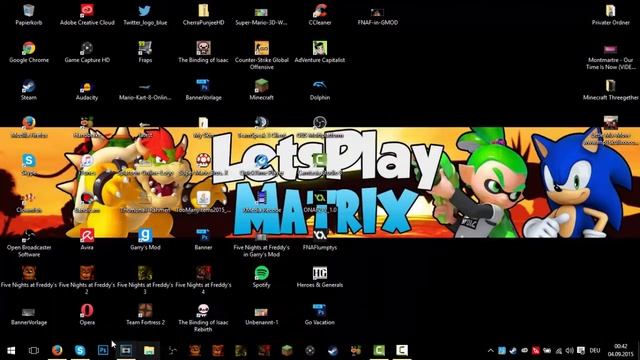Viewport: 640px width, 360px height.
Task: Change the DEU input language indicator
Action: tap(595, 350)
